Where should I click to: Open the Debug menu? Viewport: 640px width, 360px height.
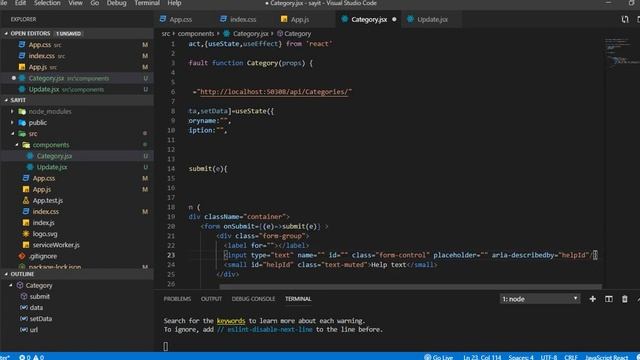[x=116, y=3]
